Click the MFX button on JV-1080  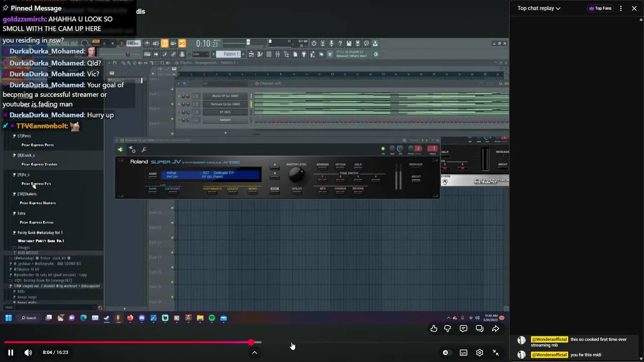coord(323,193)
